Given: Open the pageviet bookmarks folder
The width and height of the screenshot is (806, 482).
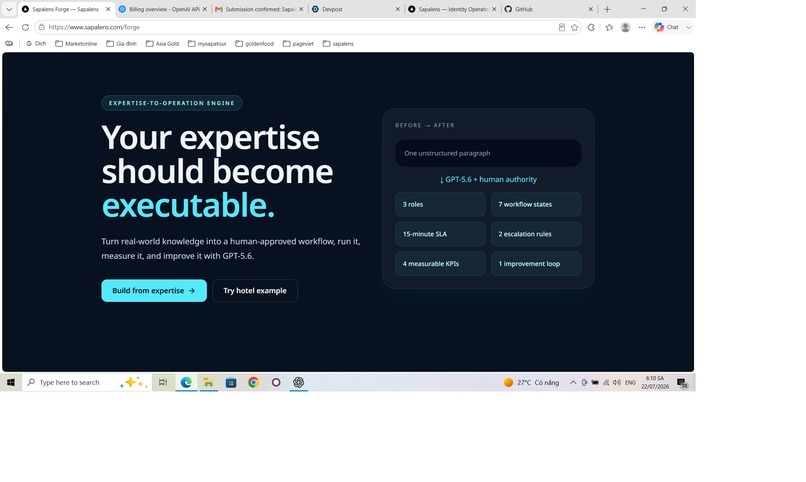Looking at the screenshot, I should [x=298, y=44].
